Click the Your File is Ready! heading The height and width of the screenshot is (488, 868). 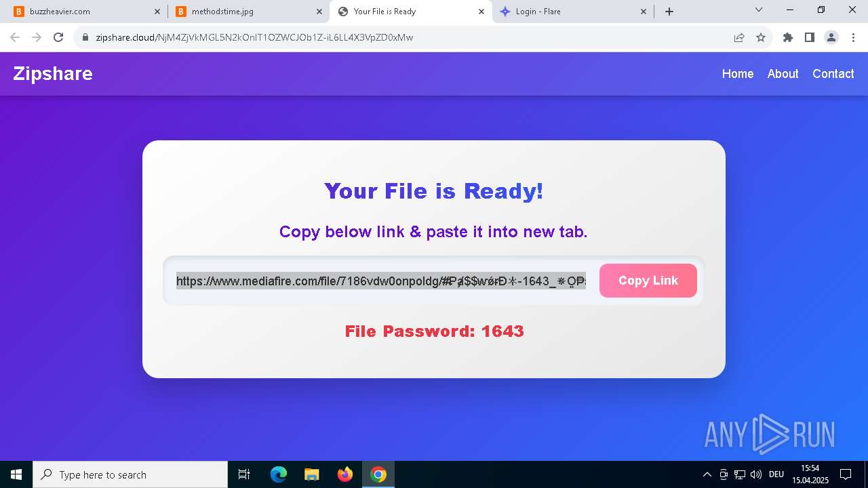click(x=434, y=191)
